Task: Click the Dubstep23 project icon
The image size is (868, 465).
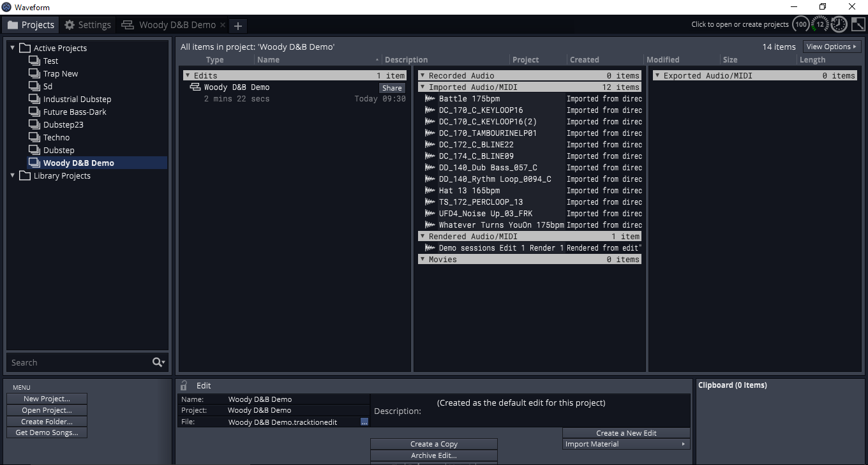Action: point(34,124)
